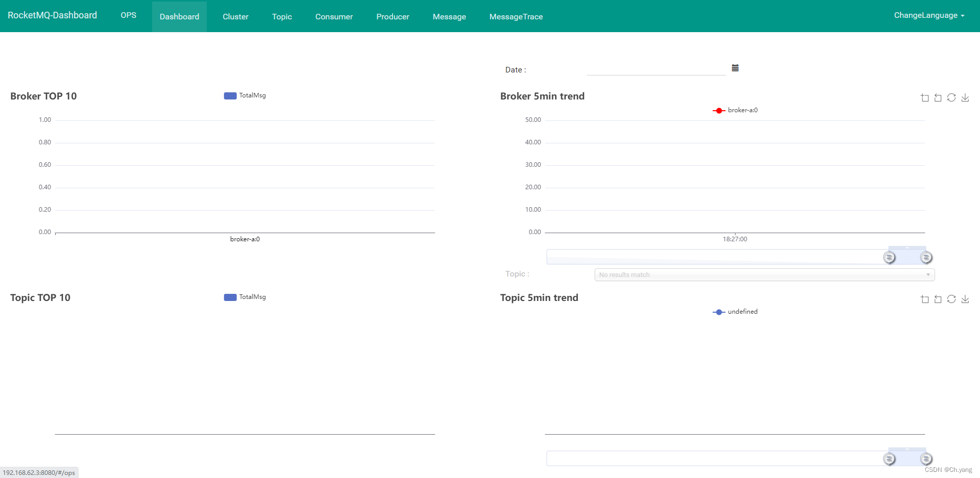Toggle the undefined legend in Topic trend
The height and width of the screenshot is (478, 980).
pyautogui.click(x=735, y=312)
